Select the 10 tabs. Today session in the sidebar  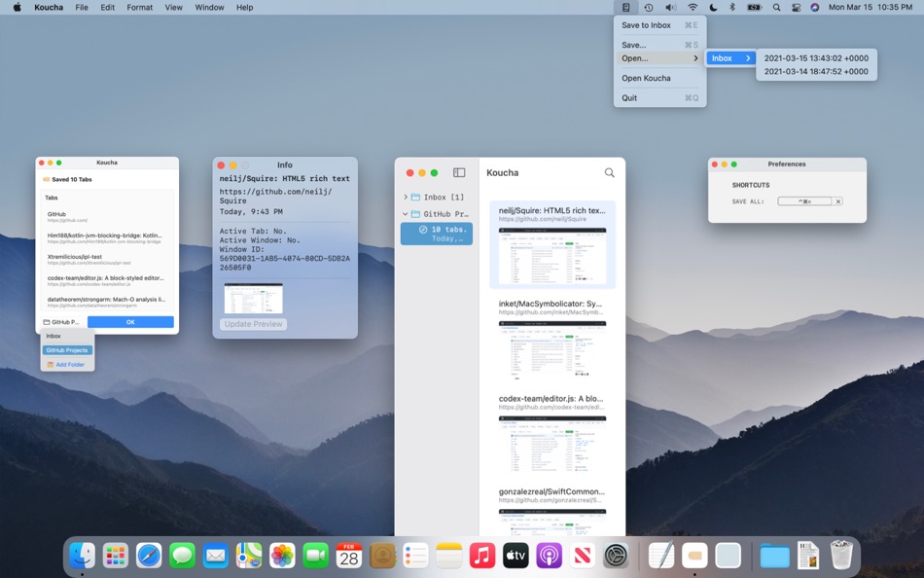pos(437,234)
